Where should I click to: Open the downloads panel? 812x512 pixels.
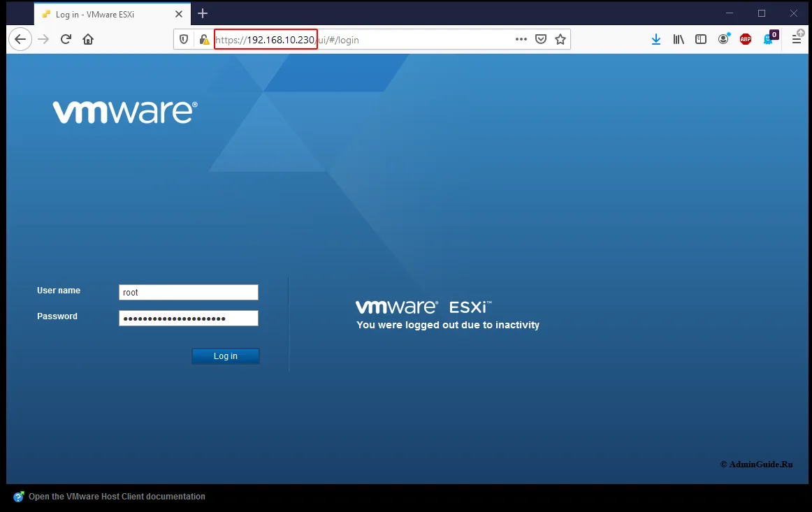click(656, 39)
